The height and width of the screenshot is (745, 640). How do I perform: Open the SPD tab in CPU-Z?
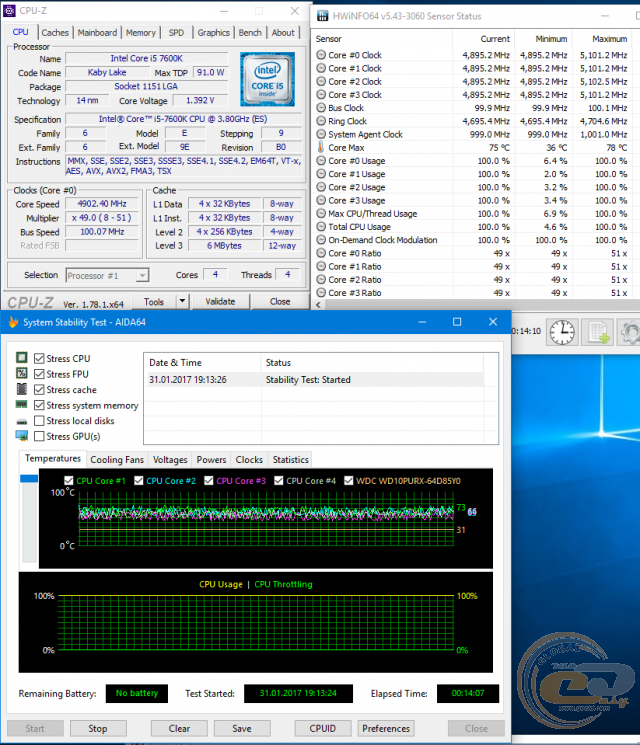[176, 33]
